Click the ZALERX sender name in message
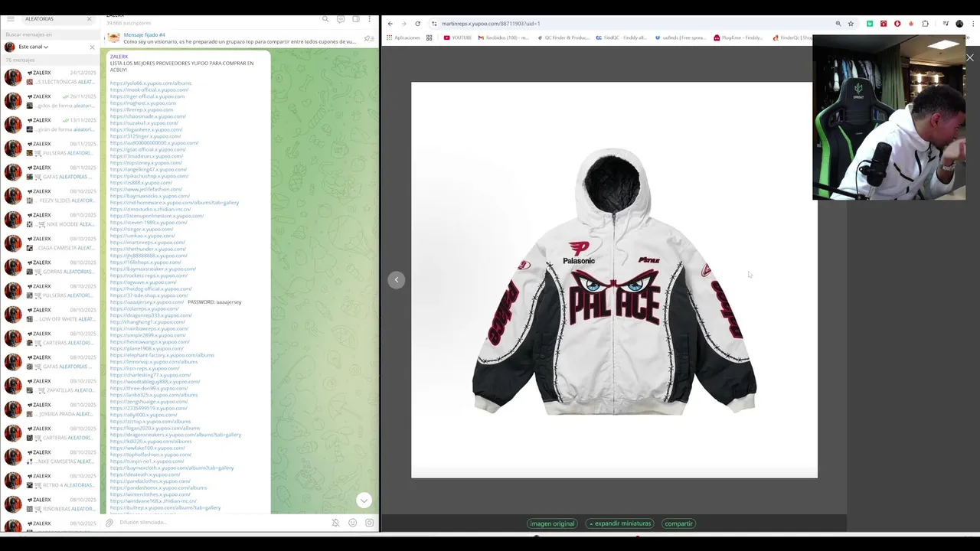This screenshot has width=980, height=551. [x=119, y=57]
